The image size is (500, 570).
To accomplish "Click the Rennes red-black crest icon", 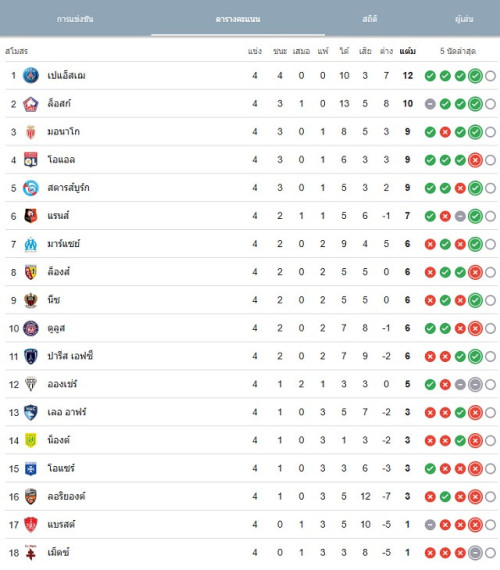I will 31,216.
